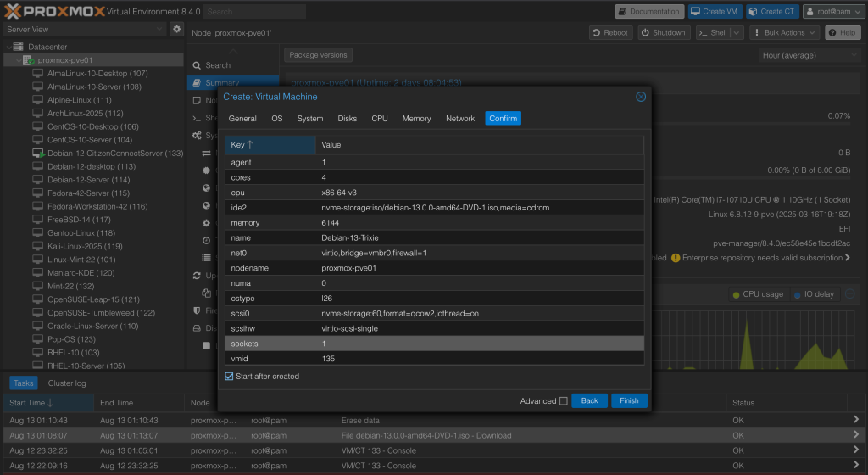Click the Value column header
Viewport: 868px width, 475px height.
point(480,144)
